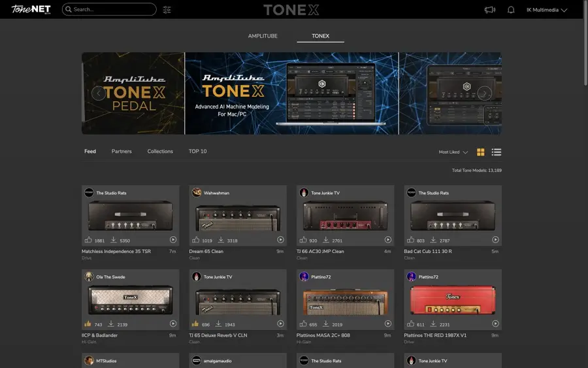Switch to grid view

tap(480, 152)
